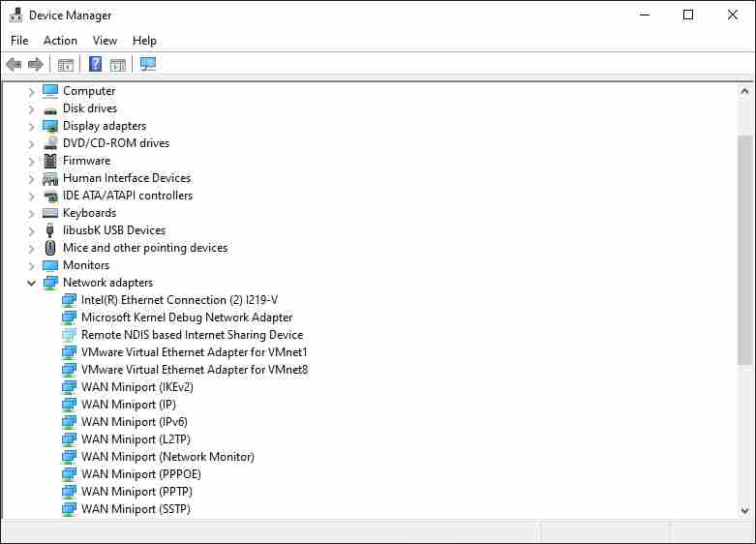This screenshot has height=544, width=756.
Task: Expand the Computer node
Action: pos(31,91)
